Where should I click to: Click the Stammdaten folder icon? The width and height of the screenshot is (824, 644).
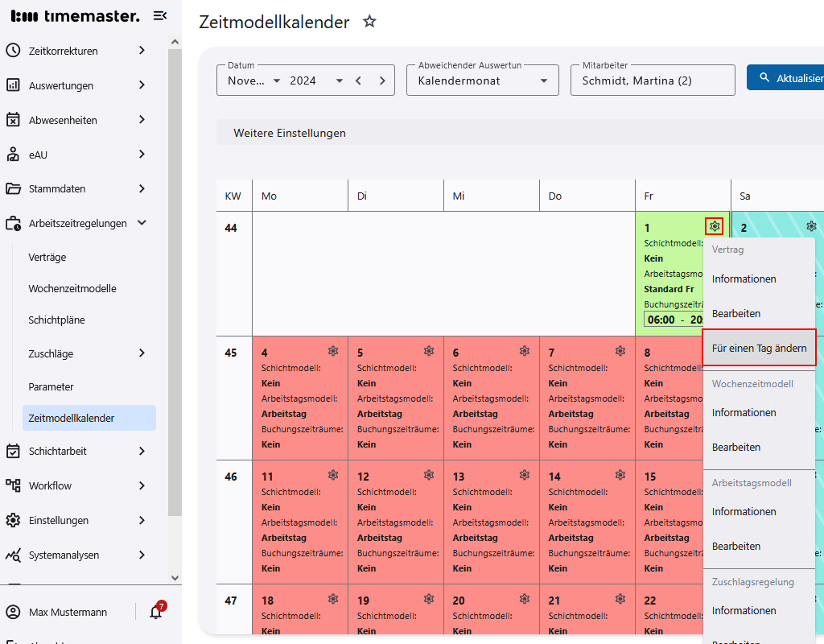click(14, 188)
